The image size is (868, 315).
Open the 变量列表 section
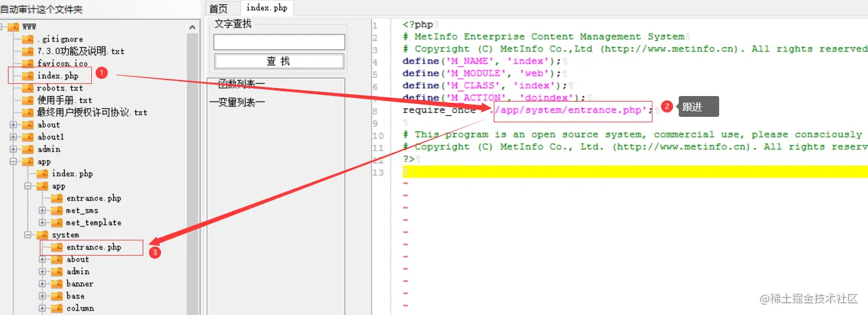[237, 102]
